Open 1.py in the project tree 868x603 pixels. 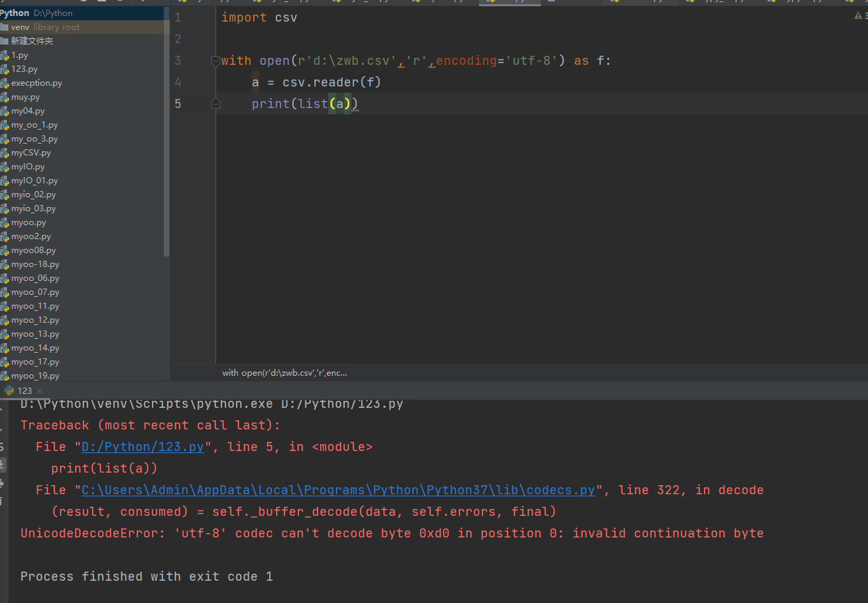(20, 55)
